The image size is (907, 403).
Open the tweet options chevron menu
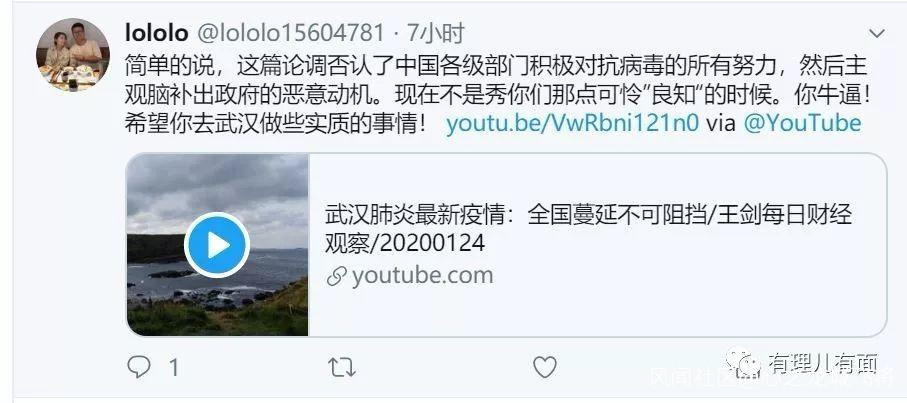877,34
